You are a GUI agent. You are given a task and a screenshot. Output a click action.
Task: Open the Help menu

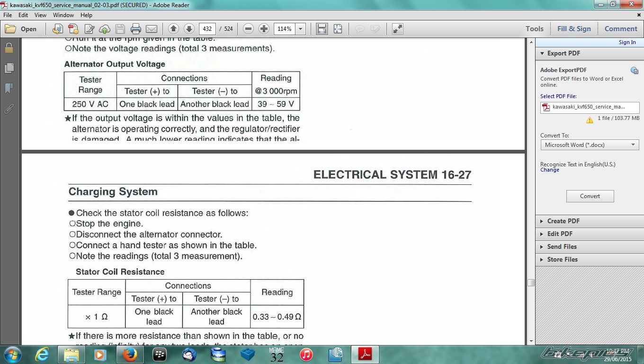pos(86,15)
